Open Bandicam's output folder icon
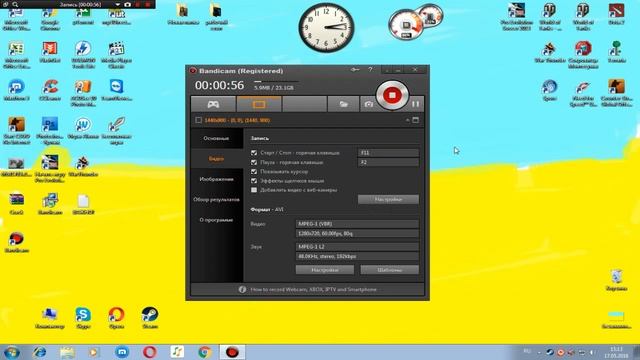The image size is (640, 360). click(x=343, y=104)
